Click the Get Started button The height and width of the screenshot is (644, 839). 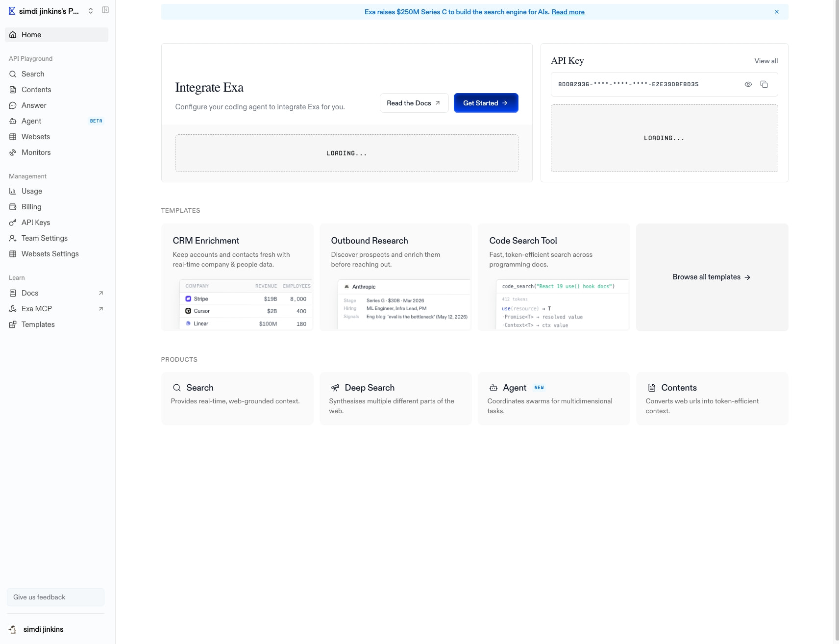click(x=486, y=103)
